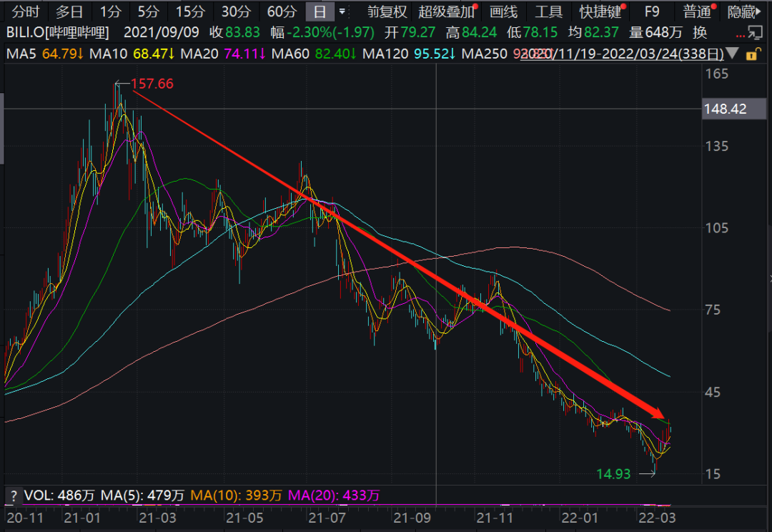Click 隐藏 to hide side panel
The height and width of the screenshot is (532, 772).
tap(743, 11)
